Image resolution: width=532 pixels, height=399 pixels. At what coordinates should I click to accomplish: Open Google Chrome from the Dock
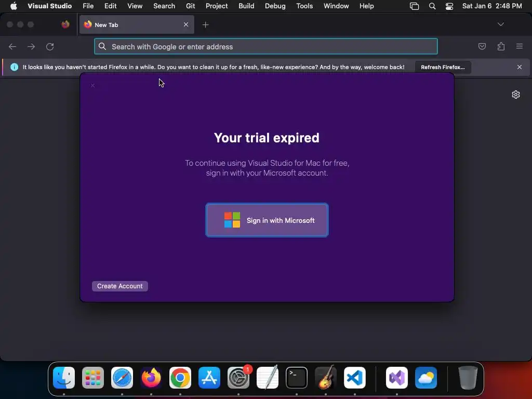(x=180, y=378)
